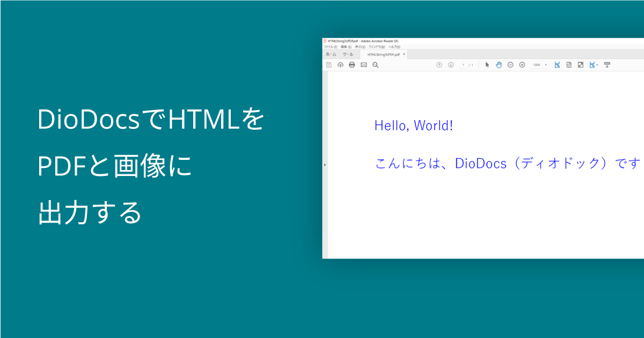Select the Hand tool in the toolbar
This screenshot has width=644, height=338.
coord(499,65)
